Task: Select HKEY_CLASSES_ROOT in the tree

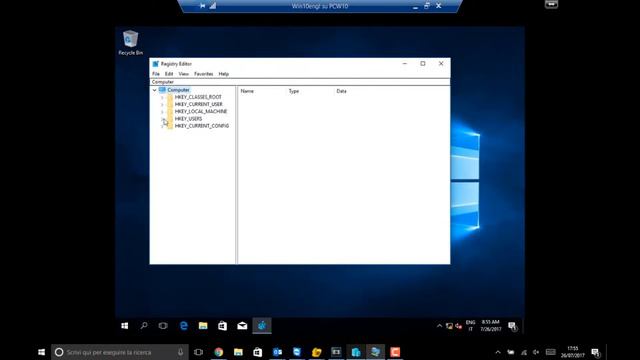Action: (x=198, y=97)
